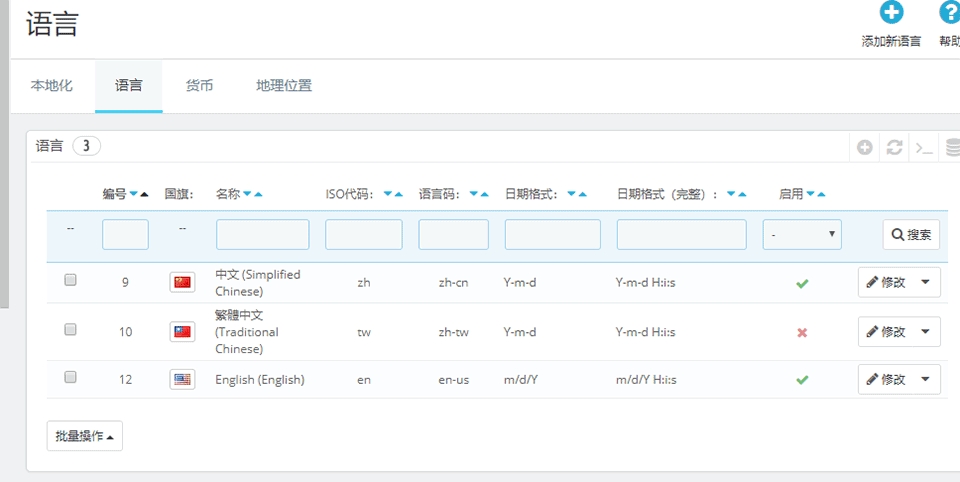Tick the checkbox for row 9
960x482 pixels.
(x=70, y=281)
